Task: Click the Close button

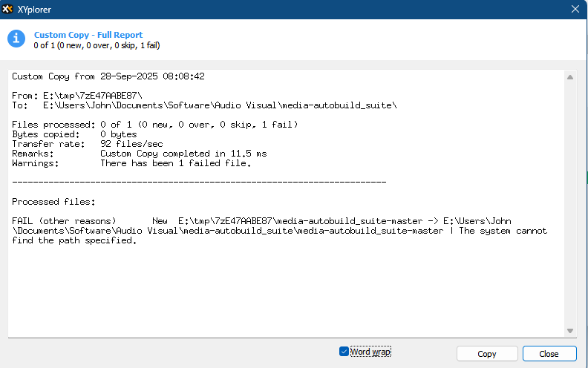Action: (x=549, y=354)
